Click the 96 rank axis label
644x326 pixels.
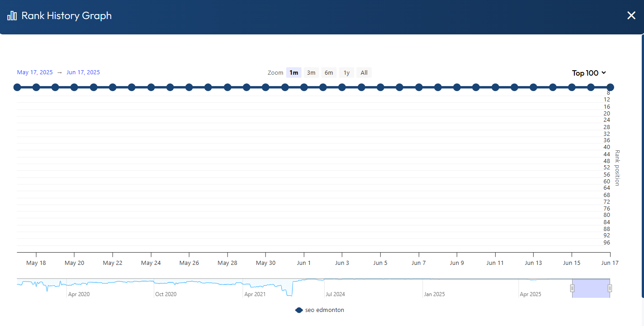(607, 243)
